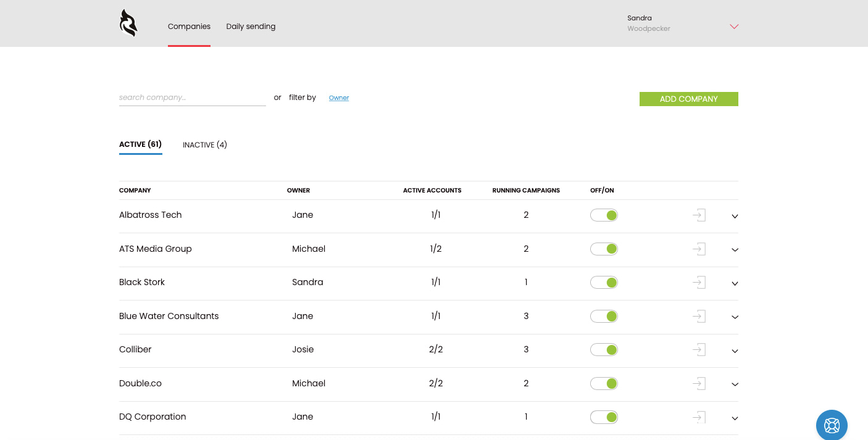
Task: Log into Blue Water Consultants via arrow icon
Action: [x=699, y=317]
